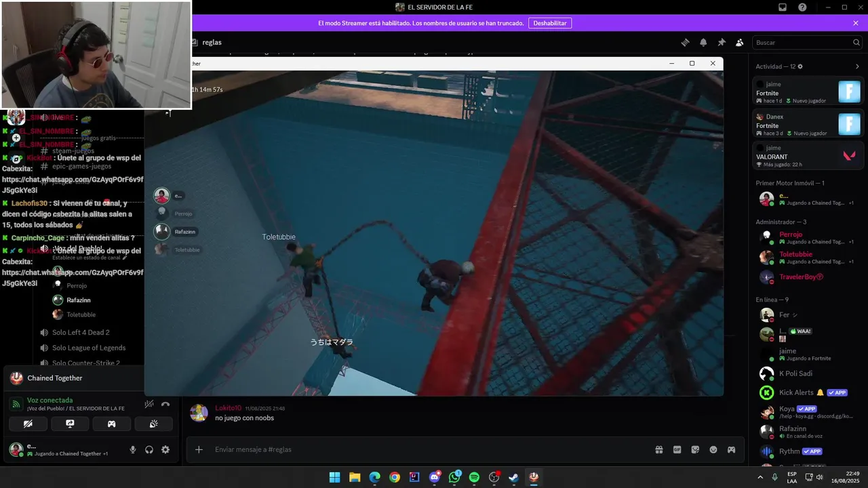Click Lokito10 avatar in chat
Viewport: 868px width, 488px height.
pyautogui.click(x=199, y=413)
